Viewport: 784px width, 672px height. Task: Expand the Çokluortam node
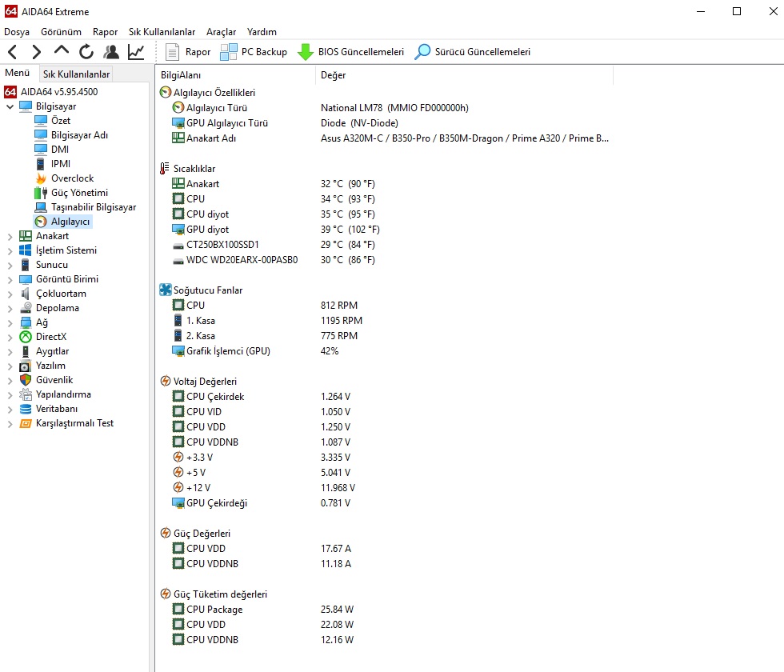[x=10, y=294]
